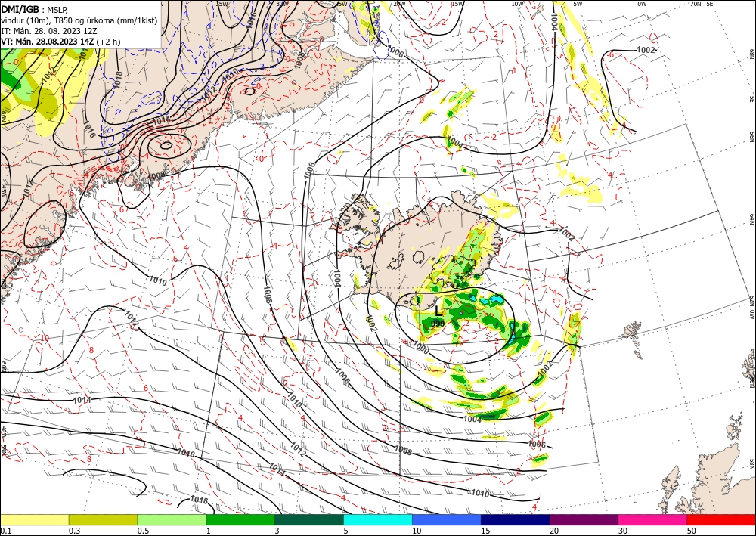Click the "999" central pressure value

(437, 324)
